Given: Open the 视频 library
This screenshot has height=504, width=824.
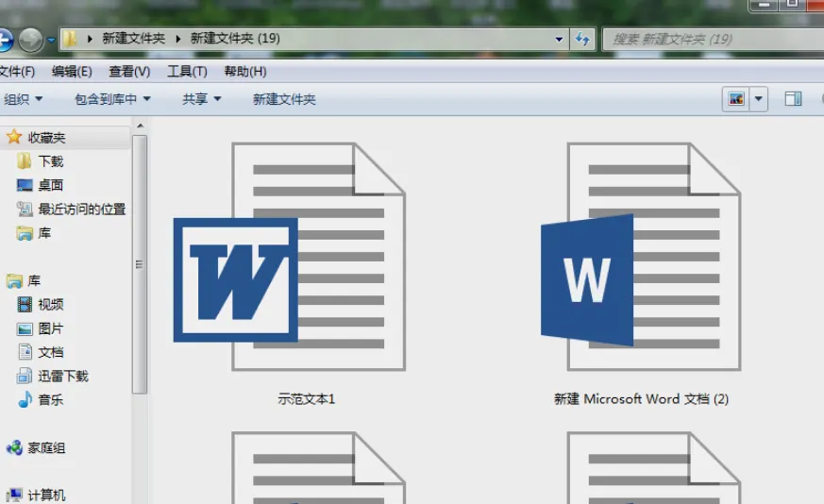Looking at the screenshot, I should pos(51,304).
